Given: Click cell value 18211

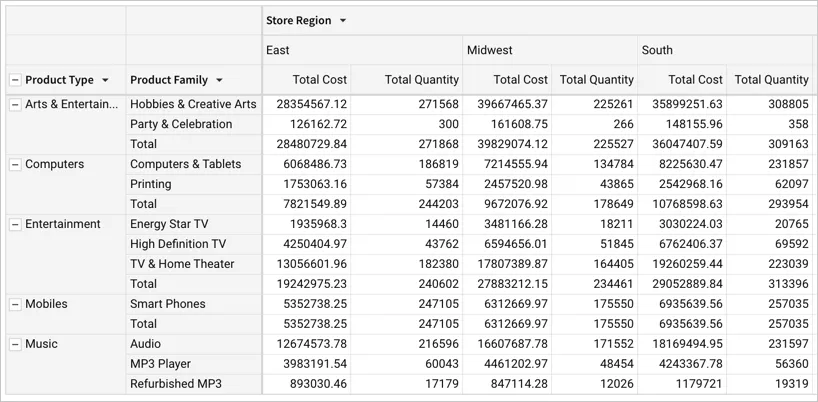Looking at the screenshot, I should click(617, 224).
